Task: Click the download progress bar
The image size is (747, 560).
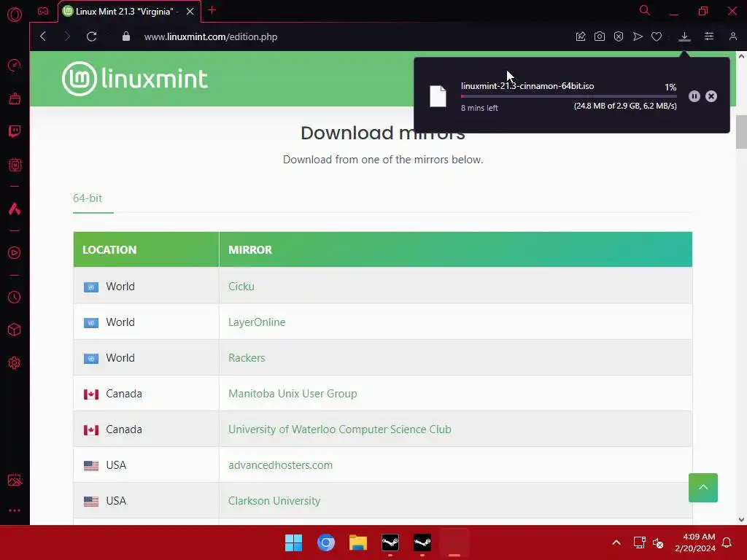Action: coord(568,96)
